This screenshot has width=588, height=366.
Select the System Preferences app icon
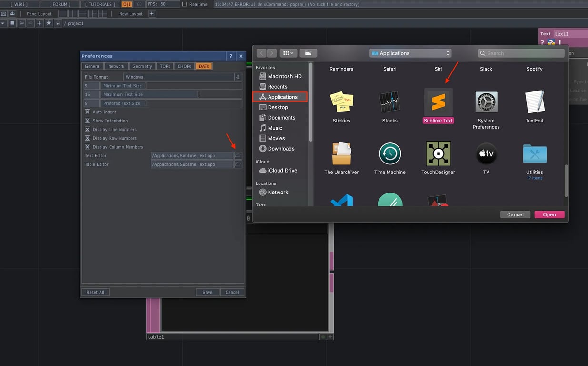tap(486, 102)
